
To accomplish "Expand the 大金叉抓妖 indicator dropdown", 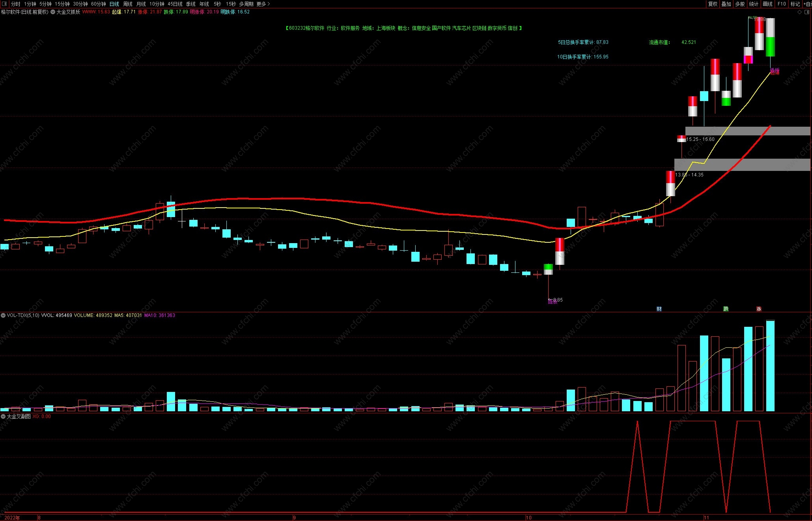I will (x=53, y=12).
